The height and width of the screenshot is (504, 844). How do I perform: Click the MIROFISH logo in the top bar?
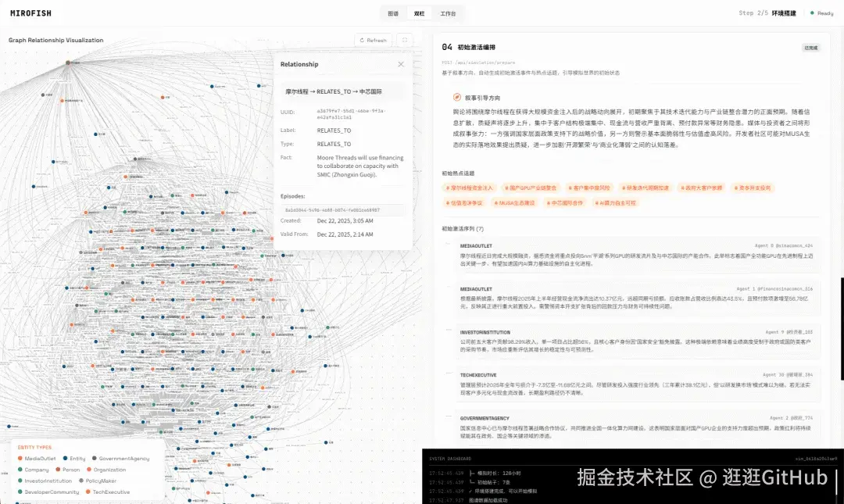[31, 13]
